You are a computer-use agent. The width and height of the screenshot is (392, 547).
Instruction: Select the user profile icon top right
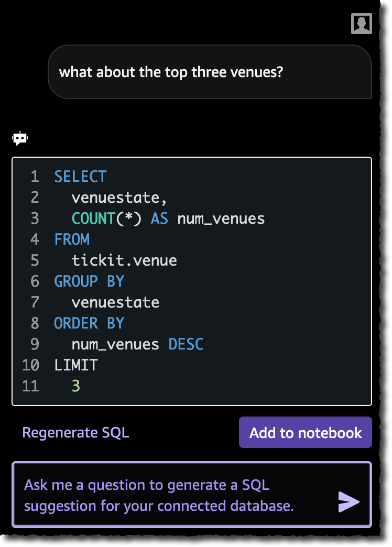tap(362, 23)
